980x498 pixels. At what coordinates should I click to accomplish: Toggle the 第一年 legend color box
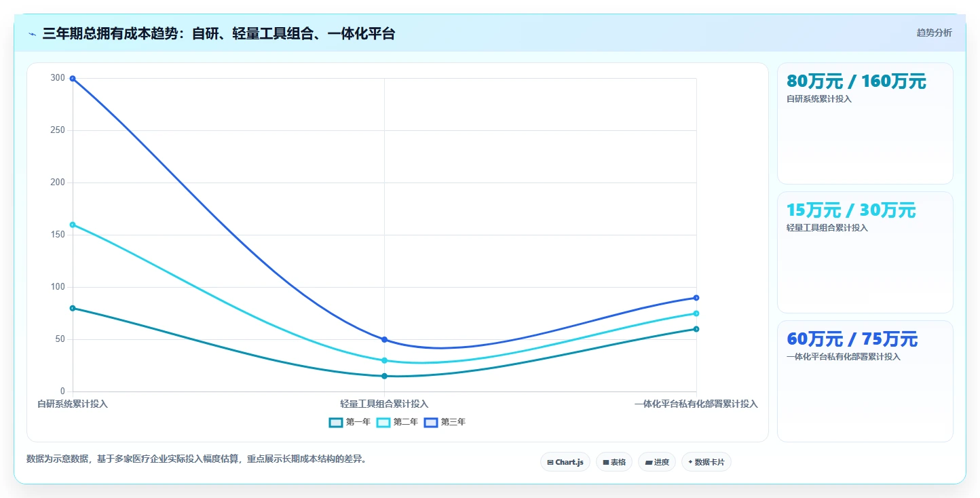[336, 422]
